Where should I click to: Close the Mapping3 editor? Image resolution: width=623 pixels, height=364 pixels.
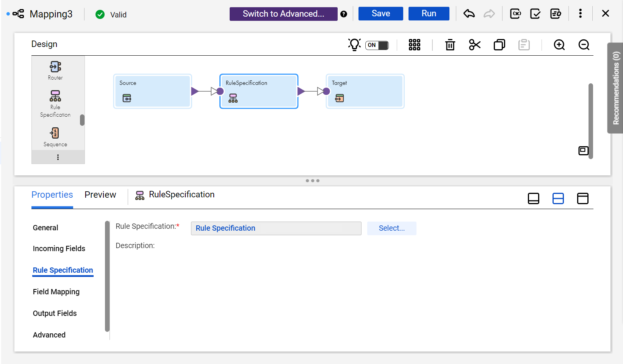[606, 14]
